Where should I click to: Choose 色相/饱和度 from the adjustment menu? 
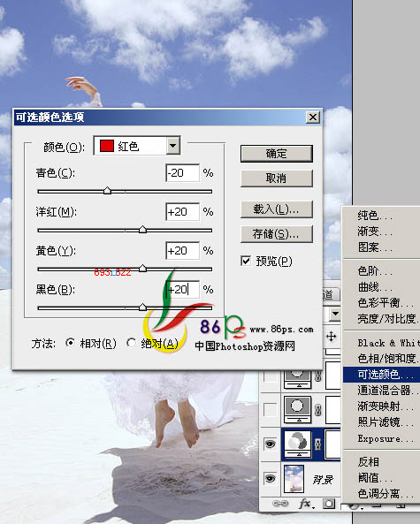point(382,358)
